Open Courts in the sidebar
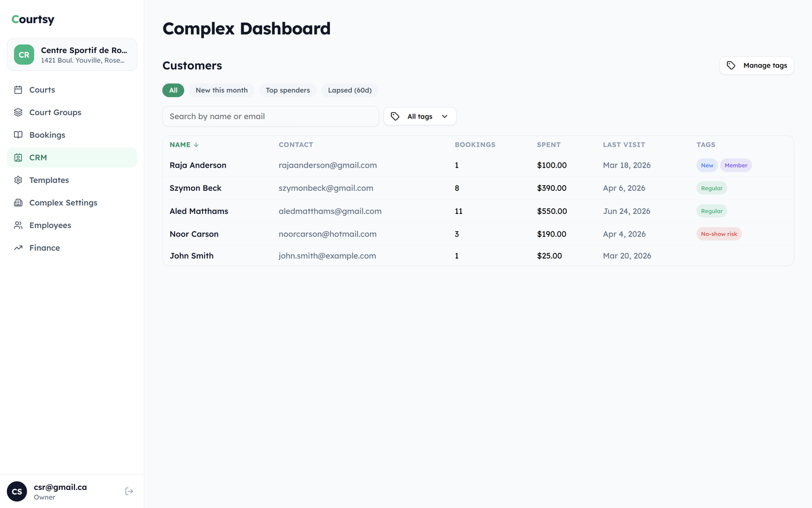Image resolution: width=812 pixels, height=508 pixels. click(x=72, y=90)
